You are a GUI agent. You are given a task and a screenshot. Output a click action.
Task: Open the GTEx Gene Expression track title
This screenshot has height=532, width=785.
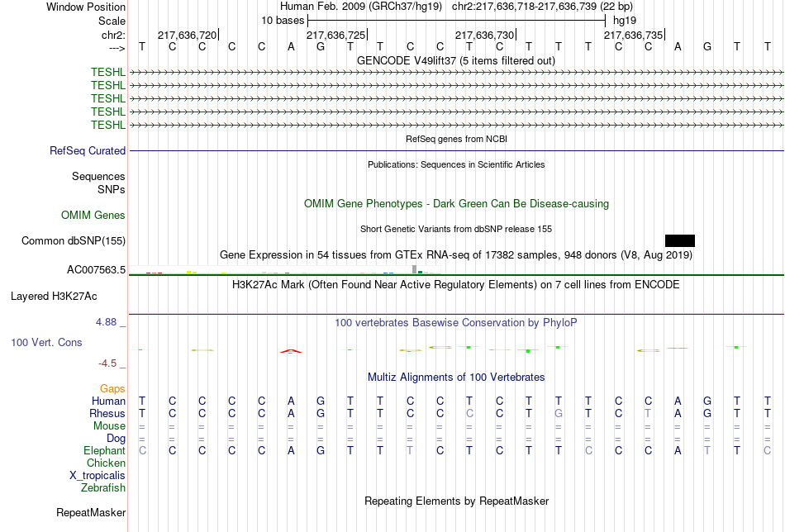pyautogui.click(x=456, y=255)
